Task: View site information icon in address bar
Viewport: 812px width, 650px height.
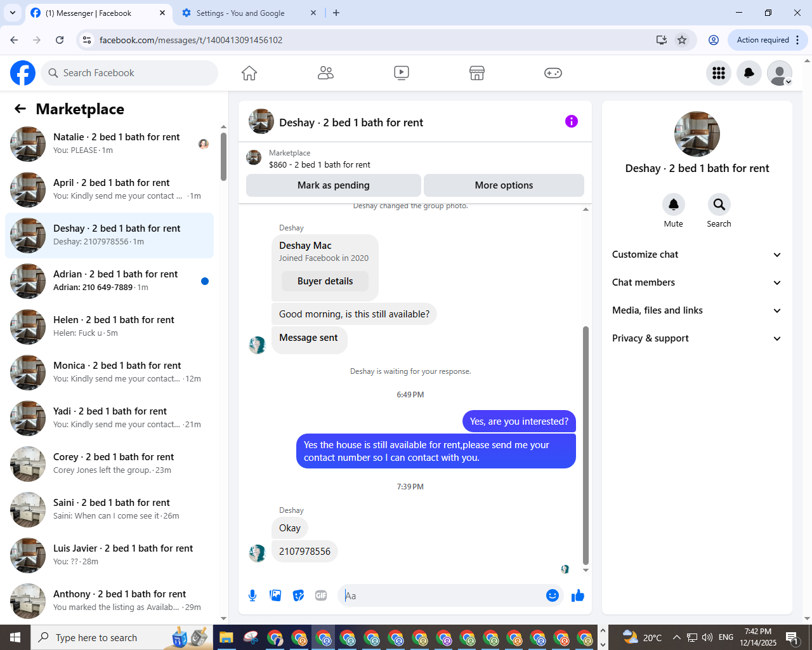Action: point(88,40)
